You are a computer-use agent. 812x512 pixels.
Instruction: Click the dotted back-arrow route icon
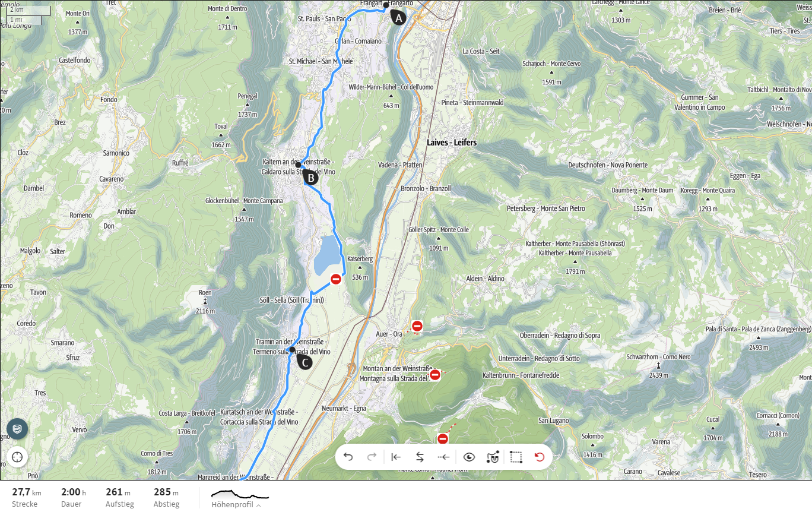[443, 457]
